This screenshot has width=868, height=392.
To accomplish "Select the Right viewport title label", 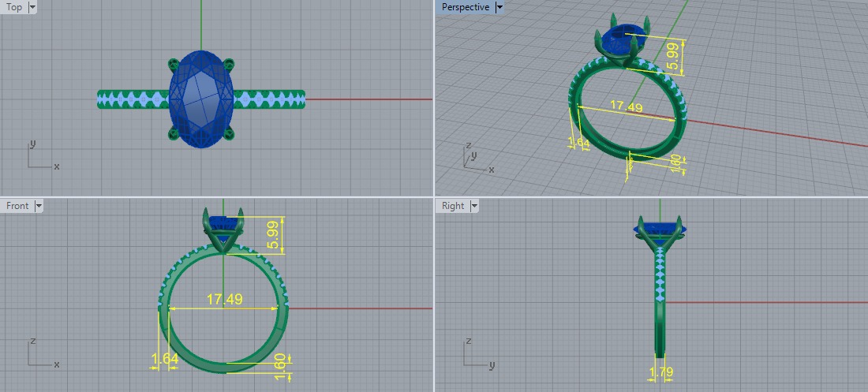I will click(453, 205).
